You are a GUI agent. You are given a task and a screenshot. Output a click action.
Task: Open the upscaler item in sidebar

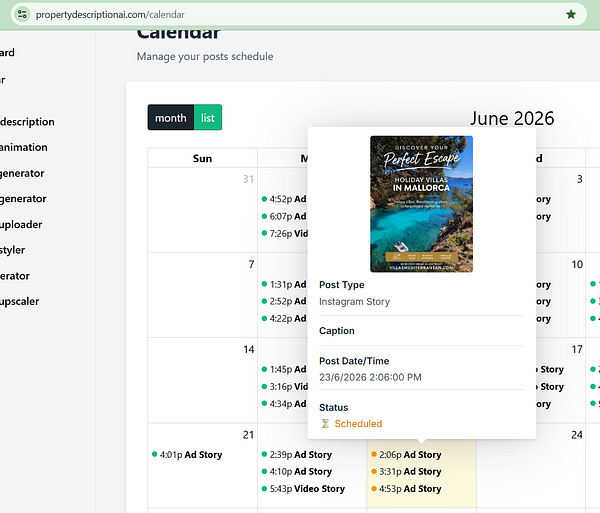[x=20, y=301]
